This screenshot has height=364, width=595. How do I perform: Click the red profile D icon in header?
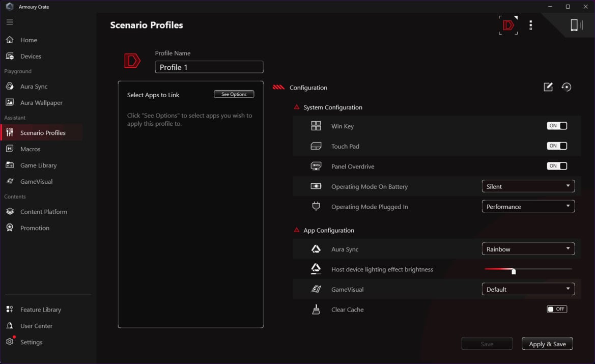point(508,25)
